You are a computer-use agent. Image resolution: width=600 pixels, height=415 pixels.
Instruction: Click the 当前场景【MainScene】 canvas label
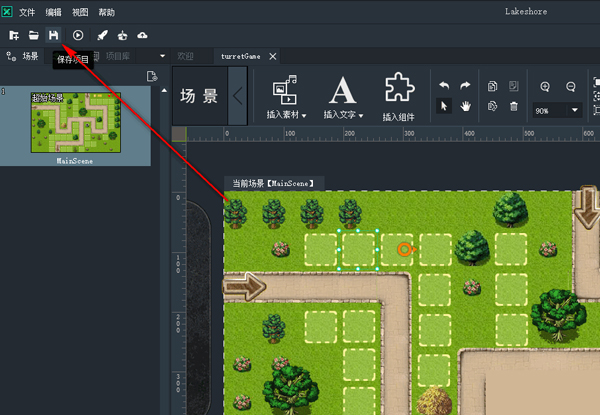274,183
